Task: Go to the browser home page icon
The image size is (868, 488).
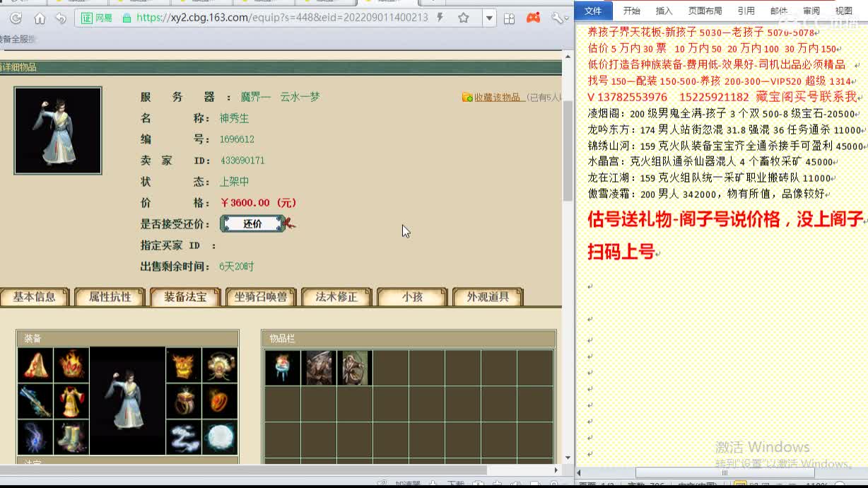Action: tap(40, 18)
